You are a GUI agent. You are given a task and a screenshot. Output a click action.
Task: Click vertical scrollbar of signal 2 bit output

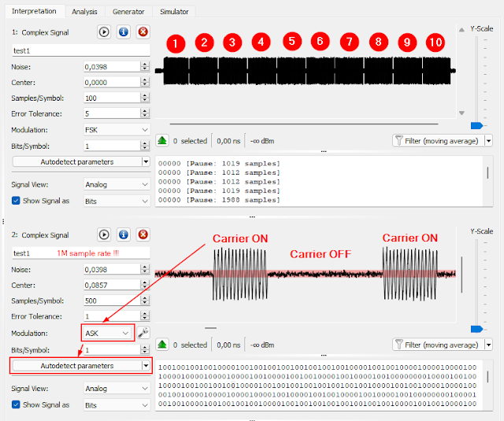487,376
